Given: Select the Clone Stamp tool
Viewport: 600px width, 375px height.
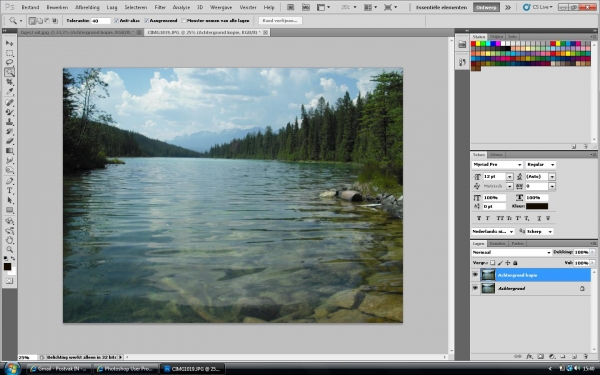Looking at the screenshot, I should coord(10,122).
